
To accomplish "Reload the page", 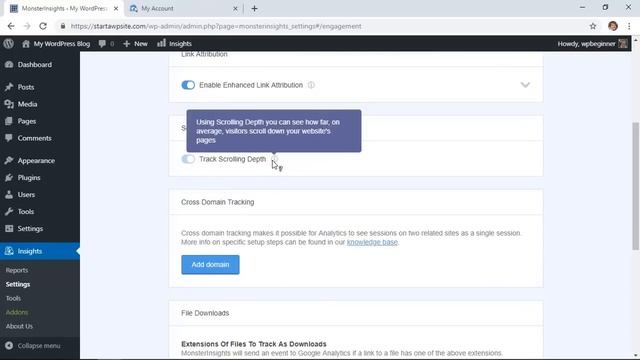I will pyautogui.click(x=43, y=26).
